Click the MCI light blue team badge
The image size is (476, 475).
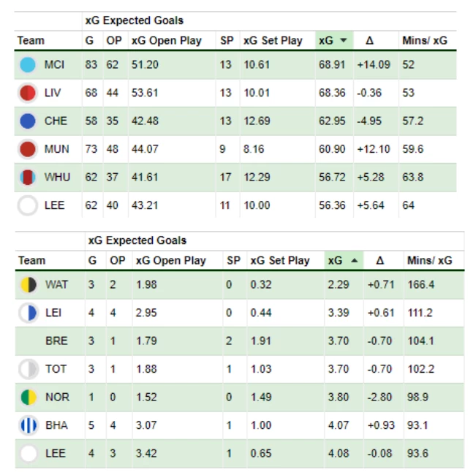pos(28,64)
